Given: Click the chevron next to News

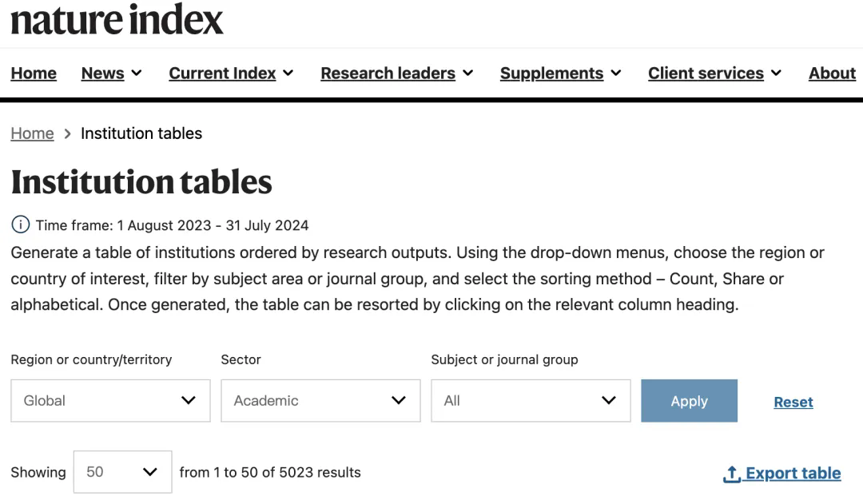Looking at the screenshot, I should [137, 73].
